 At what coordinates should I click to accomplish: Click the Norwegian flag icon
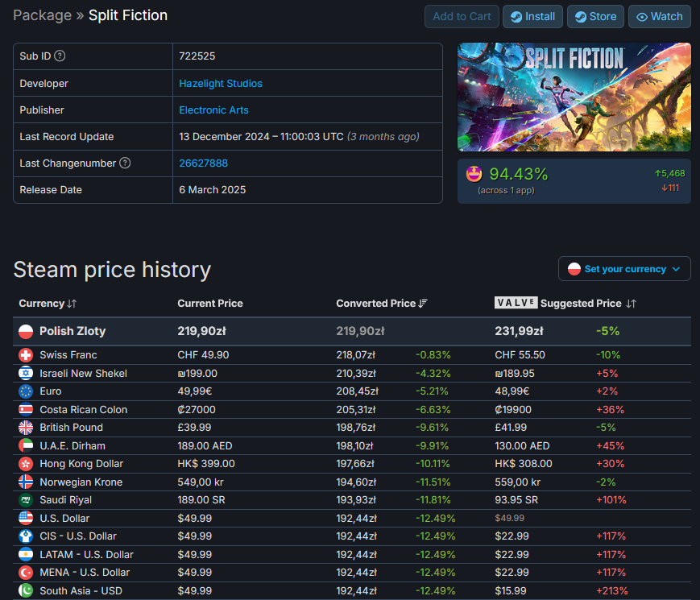click(x=26, y=482)
